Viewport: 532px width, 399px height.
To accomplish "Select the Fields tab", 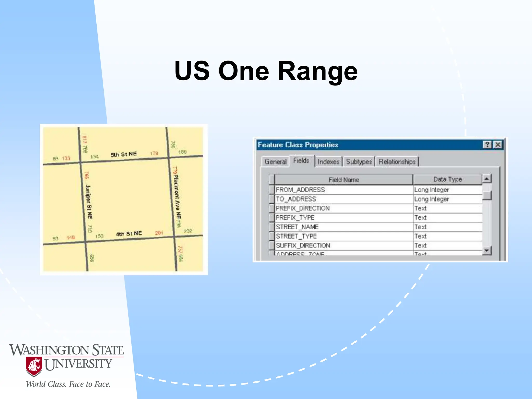I will [301, 161].
